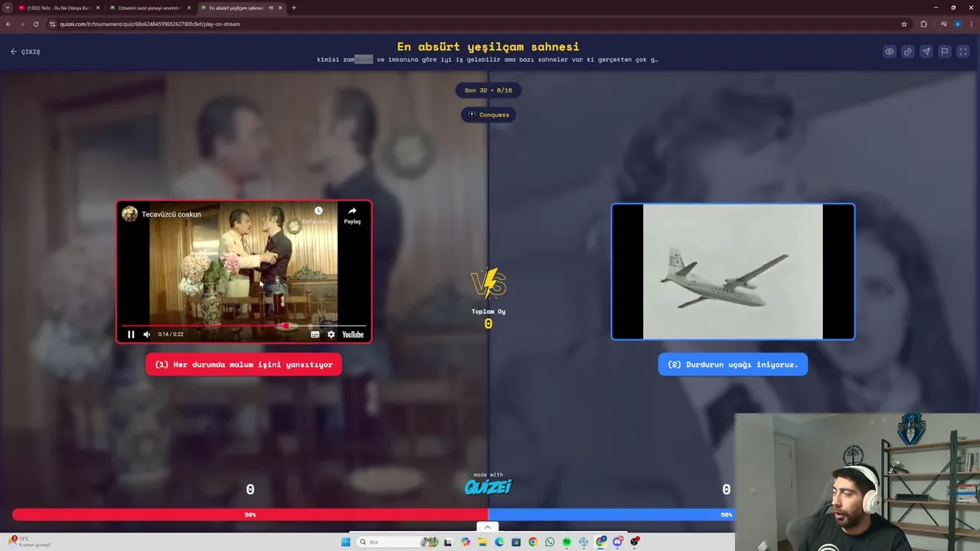This screenshot has height=551, width=980.
Task: Close the Yeliz - Bu Ne Dünya tab
Action: [98, 8]
